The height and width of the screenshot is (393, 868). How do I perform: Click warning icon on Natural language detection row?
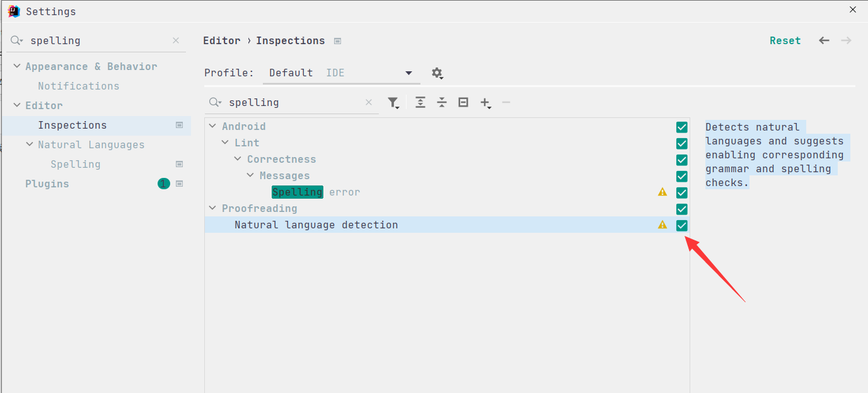click(x=663, y=225)
